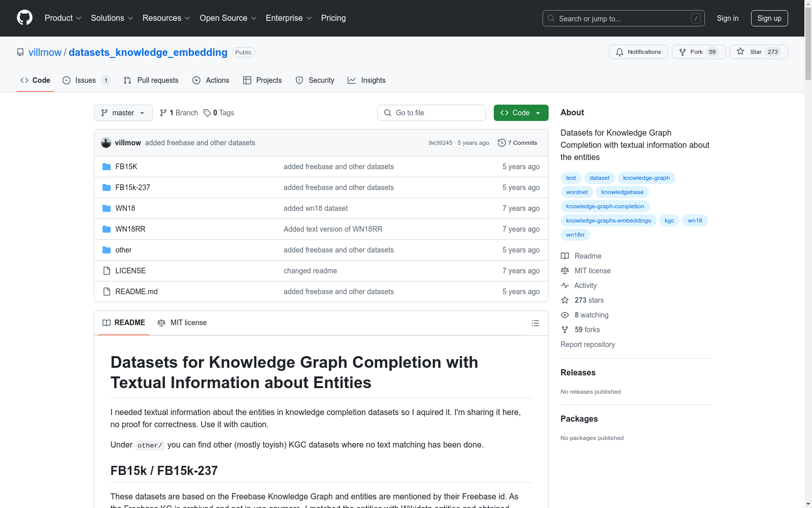Click the Releases heading link
Image resolution: width=812 pixels, height=508 pixels.
[x=578, y=372]
